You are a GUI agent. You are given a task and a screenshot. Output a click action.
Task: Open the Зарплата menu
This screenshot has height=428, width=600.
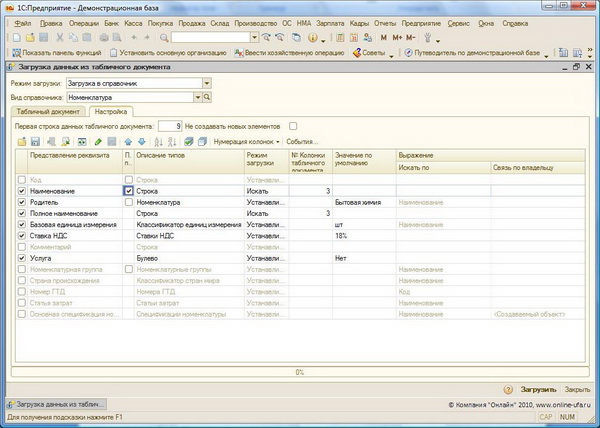pos(330,23)
